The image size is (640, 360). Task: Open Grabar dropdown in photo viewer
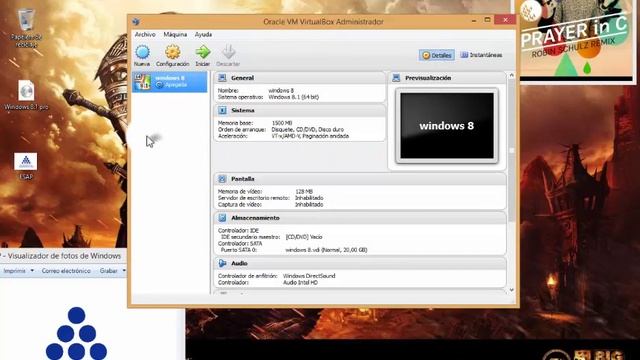[112, 271]
